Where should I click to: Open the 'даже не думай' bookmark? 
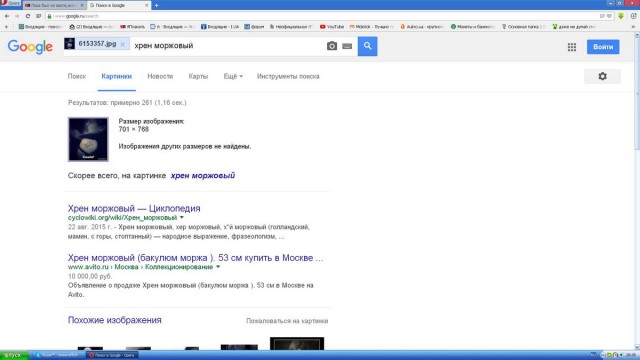574,27
